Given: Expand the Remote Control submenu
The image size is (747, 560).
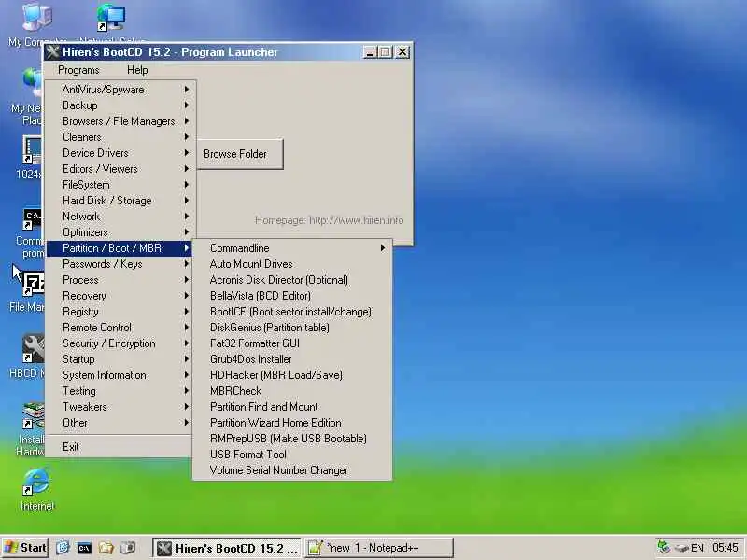Looking at the screenshot, I should 120,328.
